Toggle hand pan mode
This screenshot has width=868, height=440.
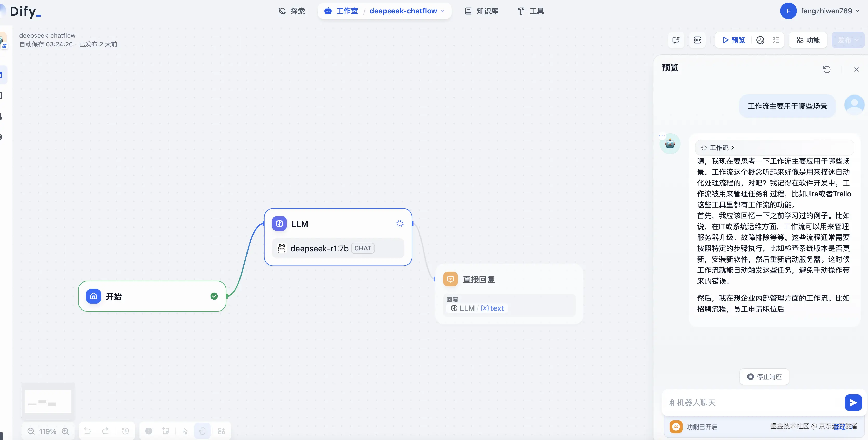202,431
